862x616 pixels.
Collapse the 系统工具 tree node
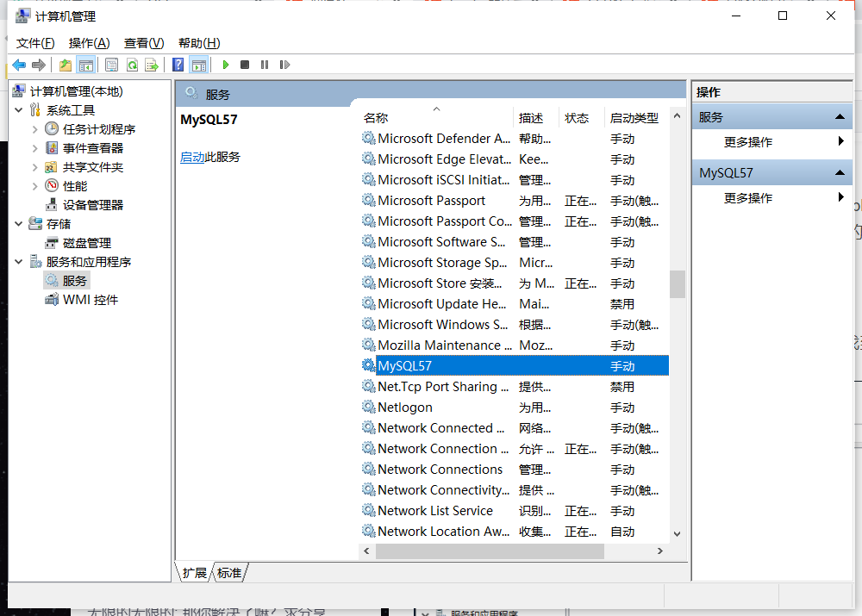(x=19, y=110)
